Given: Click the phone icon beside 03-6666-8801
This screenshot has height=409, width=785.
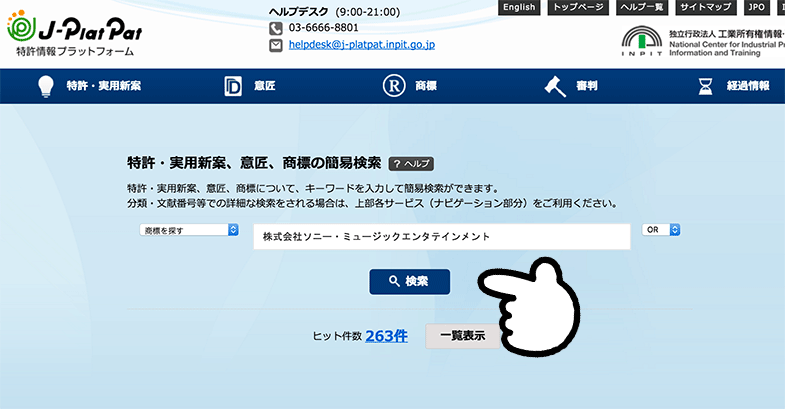Looking at the screenshot, I should coord(276,28).
